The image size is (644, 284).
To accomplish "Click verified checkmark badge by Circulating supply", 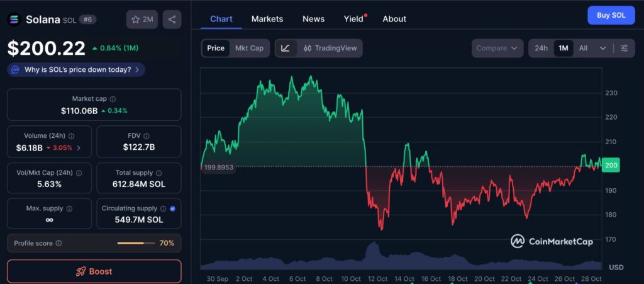I will click(x=172, y=208).
